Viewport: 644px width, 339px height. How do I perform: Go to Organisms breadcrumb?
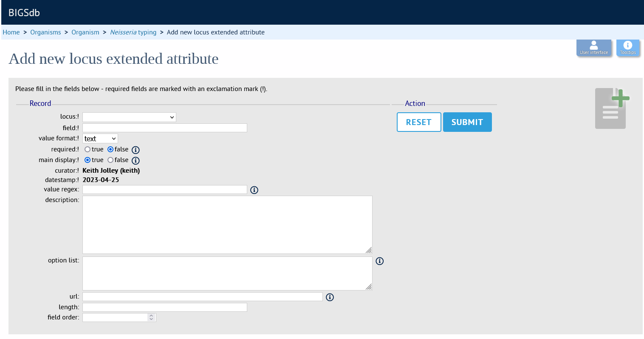45,32
